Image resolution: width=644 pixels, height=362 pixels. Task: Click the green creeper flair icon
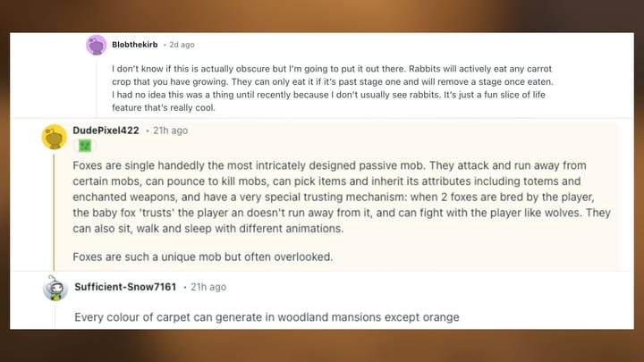[x=85, y=146]
